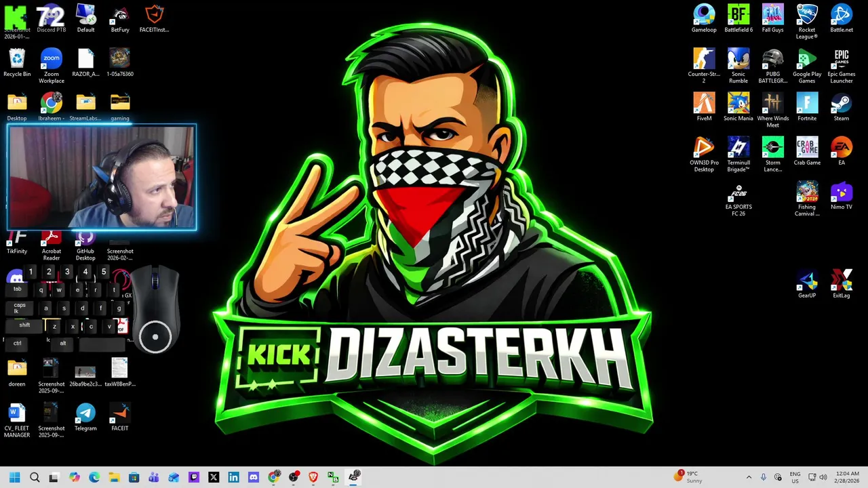Select the Crab Game icon
Image resolution: width=868 pixels, height=488 pixels.
pyautogui.click(x=807, y=151)
